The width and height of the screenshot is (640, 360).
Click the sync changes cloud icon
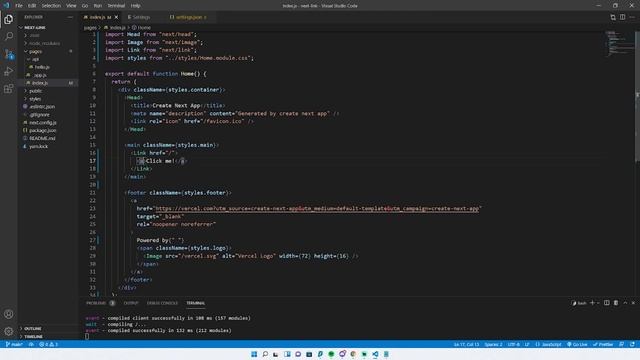(x=31, y=344)
